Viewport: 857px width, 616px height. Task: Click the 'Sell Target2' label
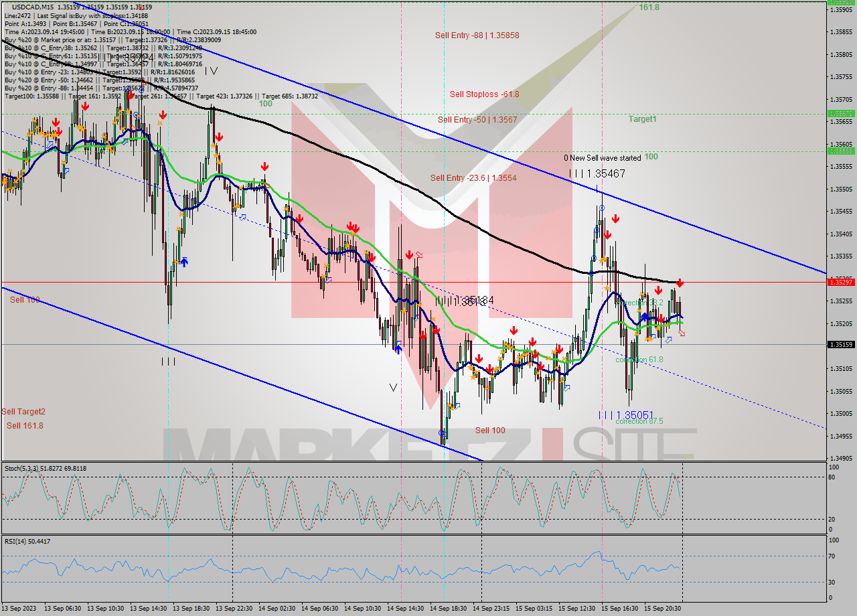pyautogui.click(x=23, y=412)
